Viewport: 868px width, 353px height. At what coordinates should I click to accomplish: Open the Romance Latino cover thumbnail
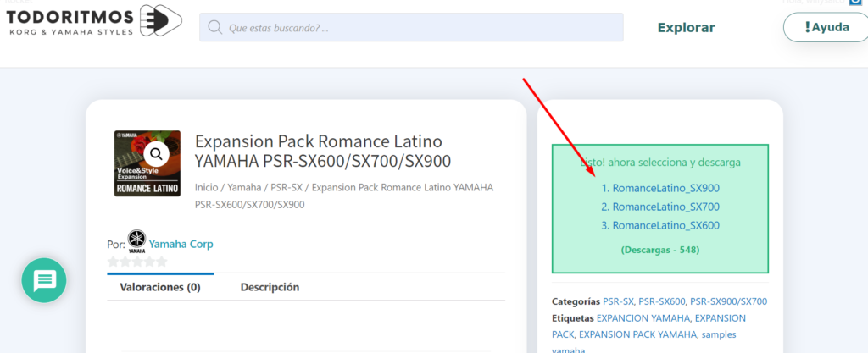pyautogui.click(x=147, y=163)
